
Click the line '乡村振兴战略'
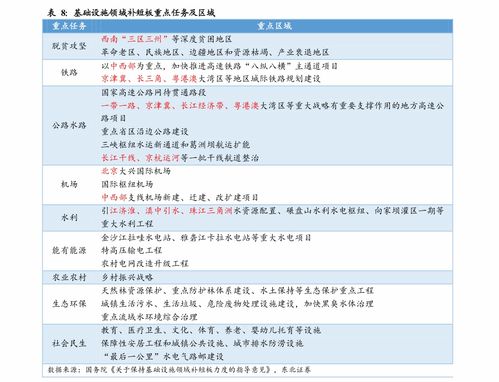click(x=127, y=277)
